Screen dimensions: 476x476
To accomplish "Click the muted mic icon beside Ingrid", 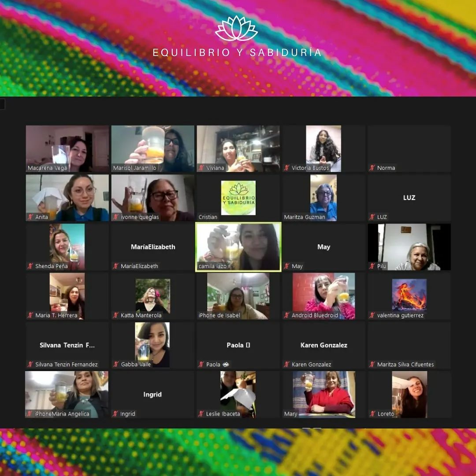I will coord(116,414).
